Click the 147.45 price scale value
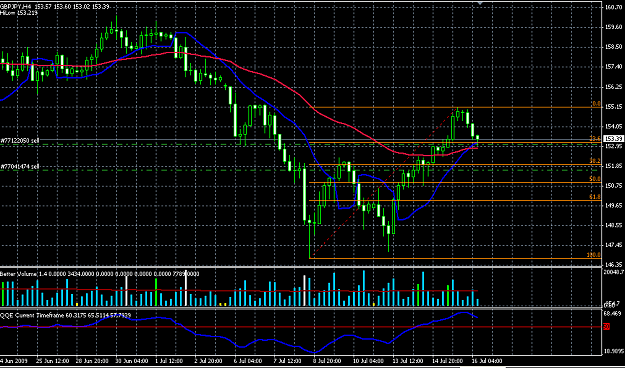The height and width of the screenshot is (368, 625). pyautogui.click(x=614, y=245)
